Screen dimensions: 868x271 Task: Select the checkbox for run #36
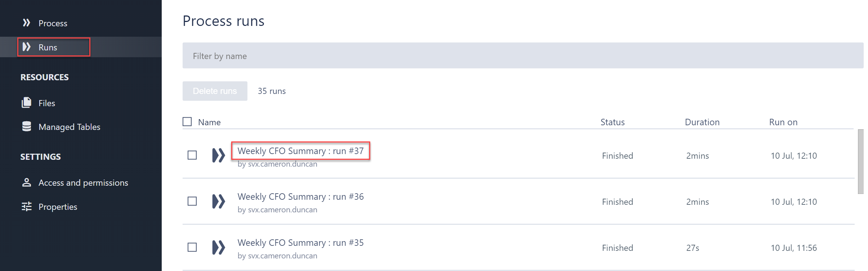[x=192, y=202]
